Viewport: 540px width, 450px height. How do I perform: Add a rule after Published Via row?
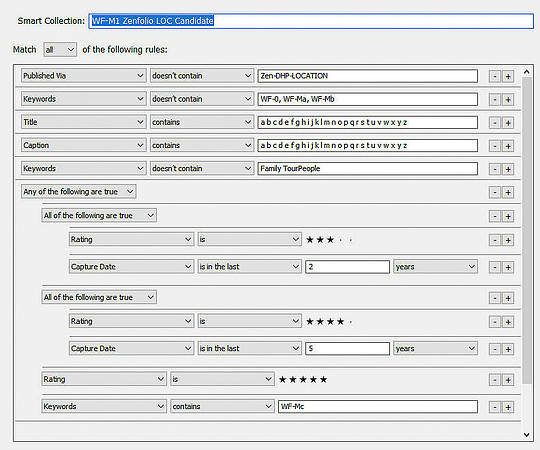tap(508, 76)
